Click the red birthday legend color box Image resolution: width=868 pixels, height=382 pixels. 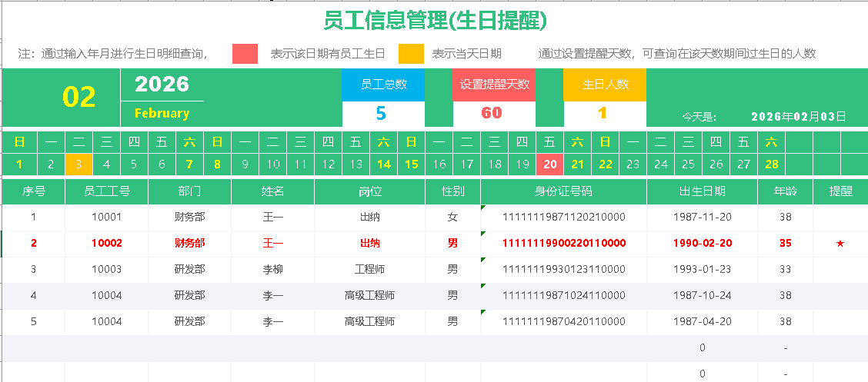(x=245, y=54)
